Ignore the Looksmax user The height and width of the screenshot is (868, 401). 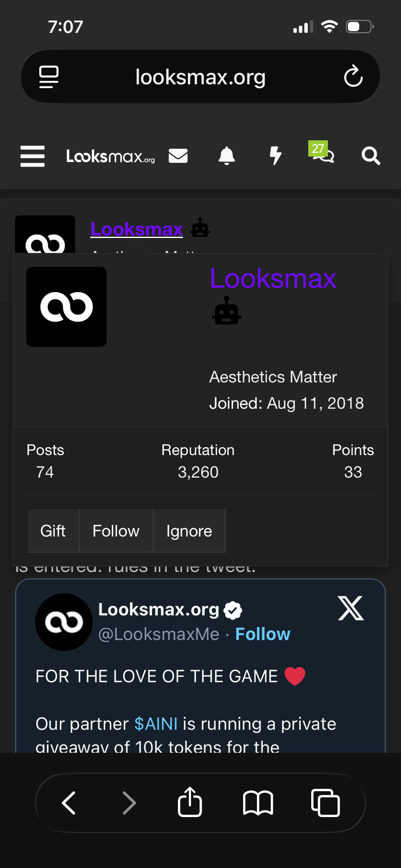tap(189, 531)
